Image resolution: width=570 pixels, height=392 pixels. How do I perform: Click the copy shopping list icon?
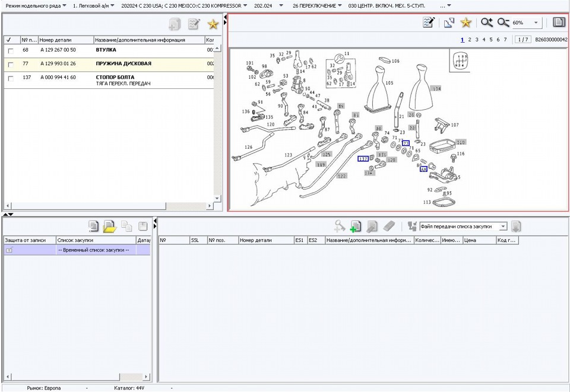(x=126, y=226)
